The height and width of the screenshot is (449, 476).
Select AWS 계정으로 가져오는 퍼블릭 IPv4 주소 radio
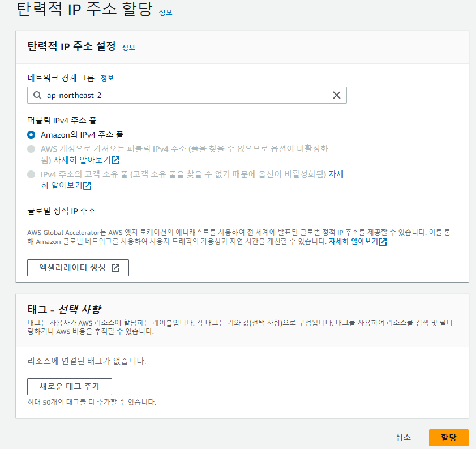pyautogui.click(x=31, y=149)
